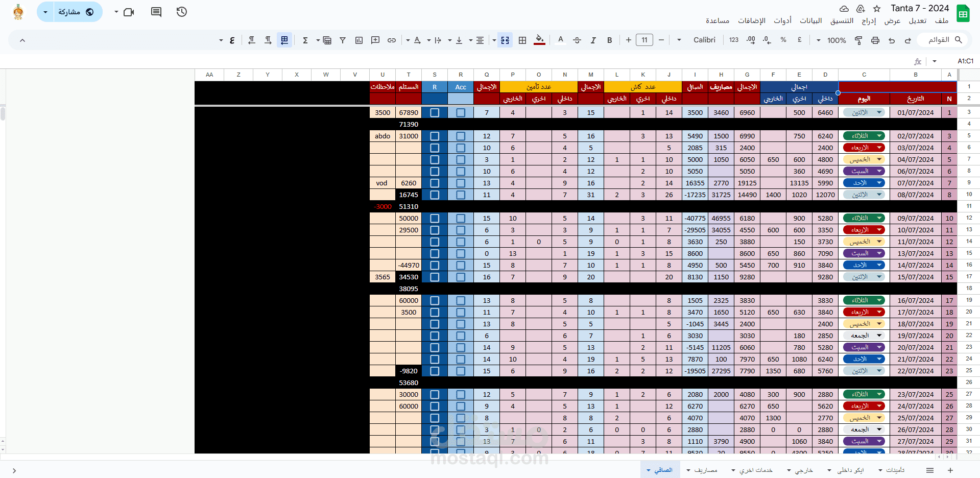Insert a link with chain icon
Screen dimensions: 980x478
pyautogui.click(x=392, y=40)
